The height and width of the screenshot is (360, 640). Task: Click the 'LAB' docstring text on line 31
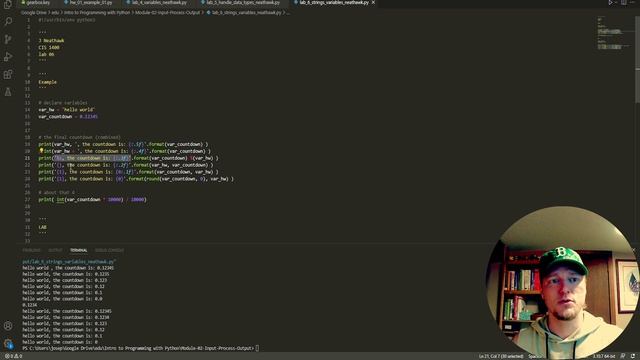tap(42, 227)
